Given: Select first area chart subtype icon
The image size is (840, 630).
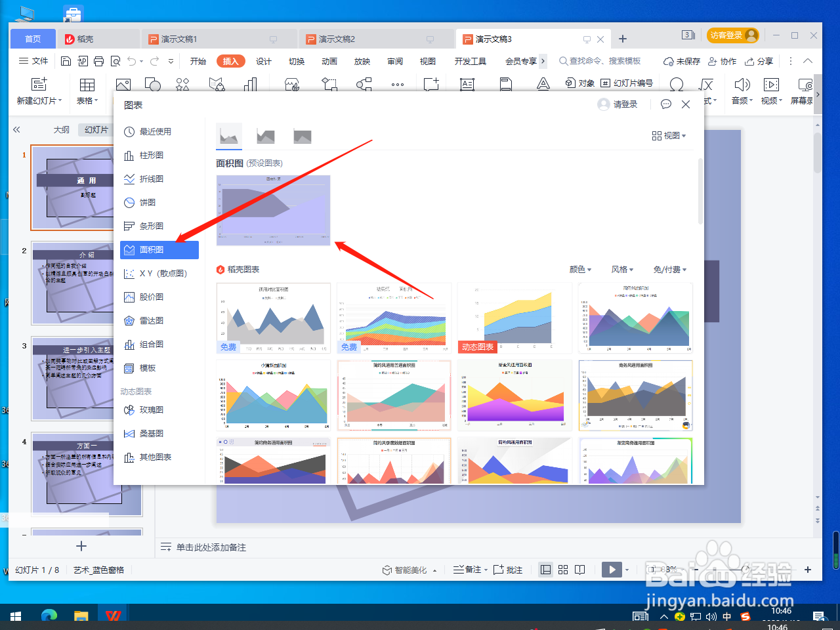Looking at the screenshot, I should click(x=229, y=136).
